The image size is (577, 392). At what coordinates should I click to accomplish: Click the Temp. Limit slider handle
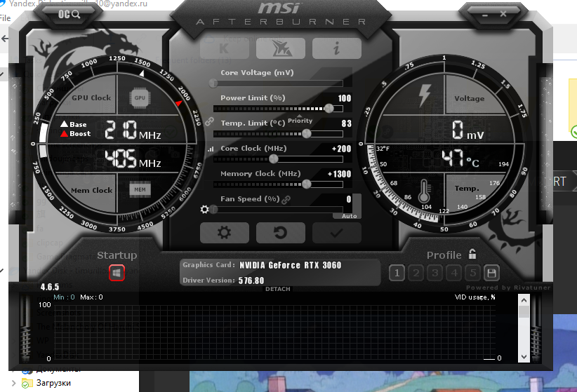pyautogui.click(x=307, y=133)
